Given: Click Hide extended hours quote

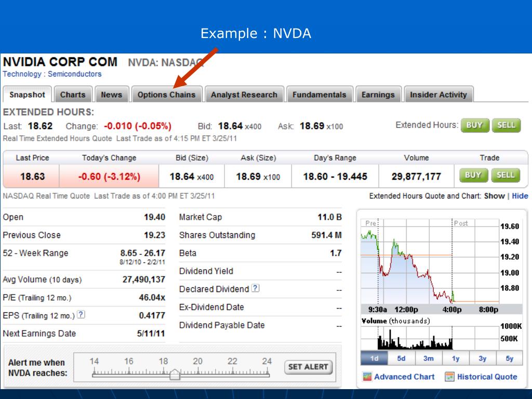Looking at the screenshot, I should [x=520, y=196].
